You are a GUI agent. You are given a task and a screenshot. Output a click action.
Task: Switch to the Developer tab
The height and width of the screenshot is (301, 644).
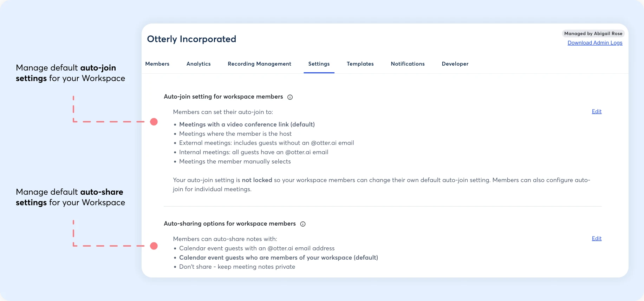click(x=455, y=64)
